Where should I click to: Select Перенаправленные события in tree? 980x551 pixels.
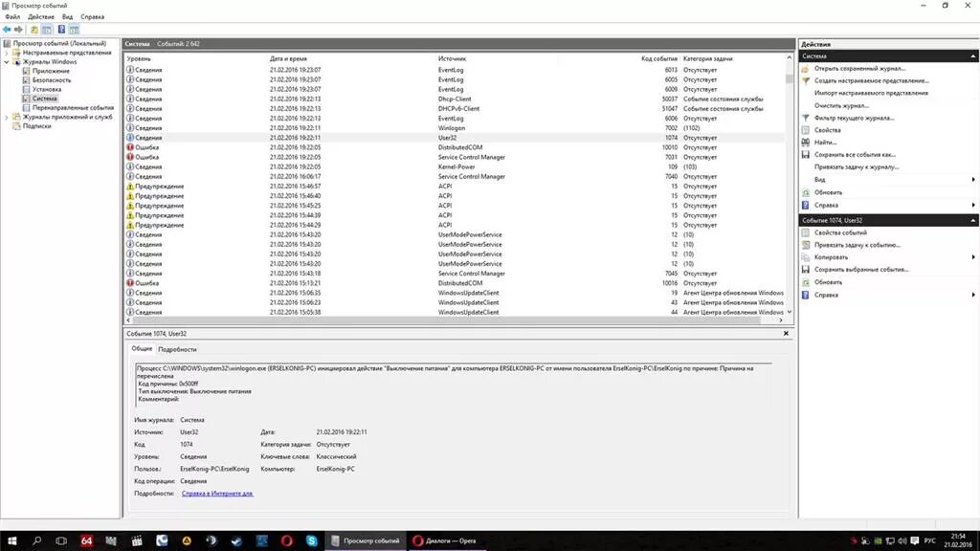tap(73, 108)
